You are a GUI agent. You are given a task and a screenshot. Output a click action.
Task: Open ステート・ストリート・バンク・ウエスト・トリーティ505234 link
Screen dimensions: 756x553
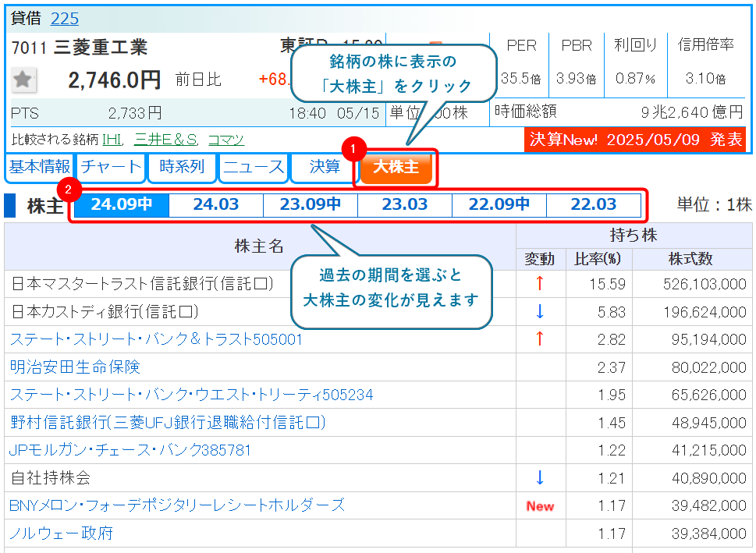pos(191,395)
